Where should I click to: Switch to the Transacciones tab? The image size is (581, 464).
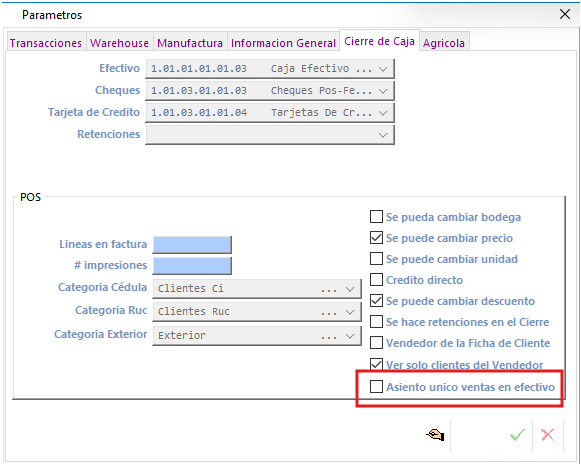[46, 43]
